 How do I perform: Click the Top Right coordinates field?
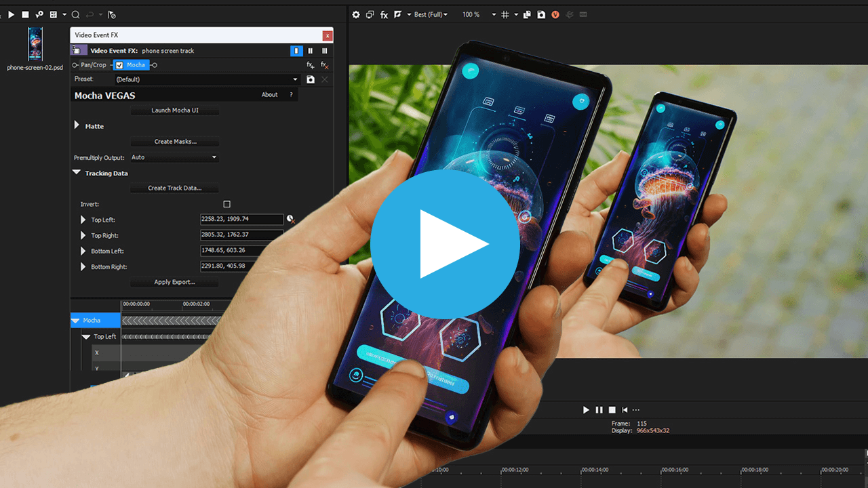tap(241, 235)
